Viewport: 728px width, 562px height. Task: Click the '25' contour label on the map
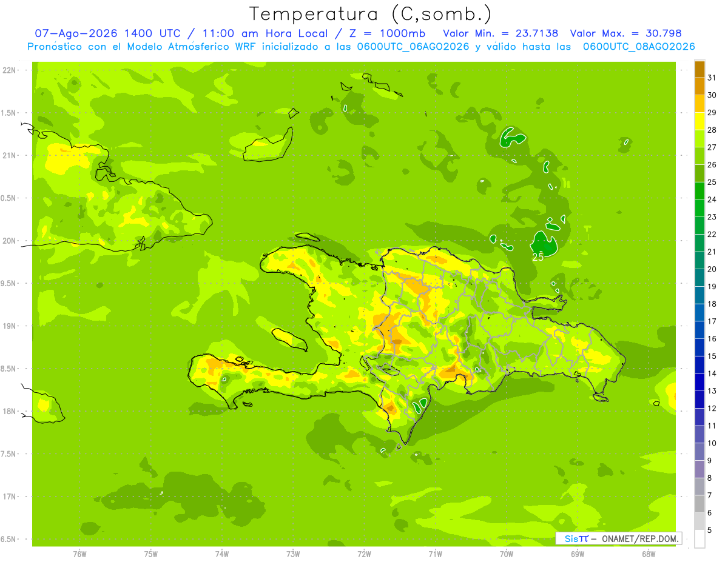(x=538, y=257)
